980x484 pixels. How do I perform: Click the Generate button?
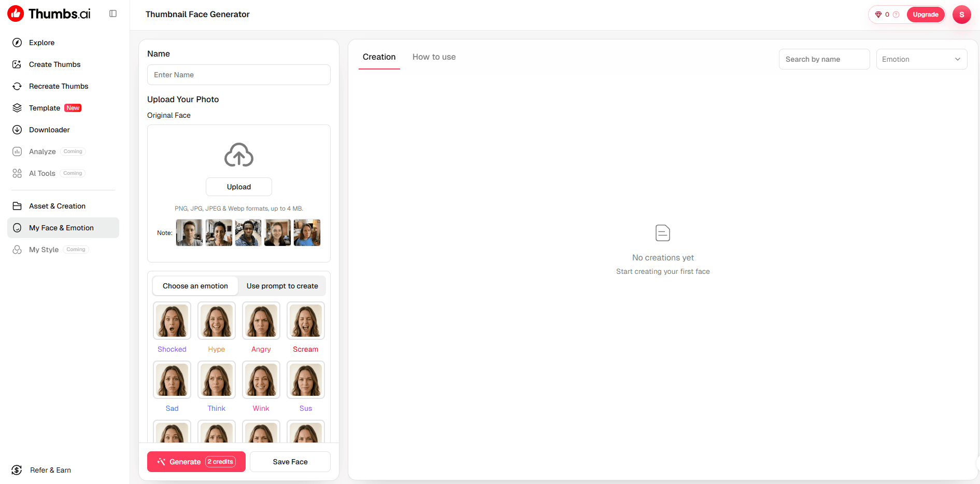(x=196, y=462)
